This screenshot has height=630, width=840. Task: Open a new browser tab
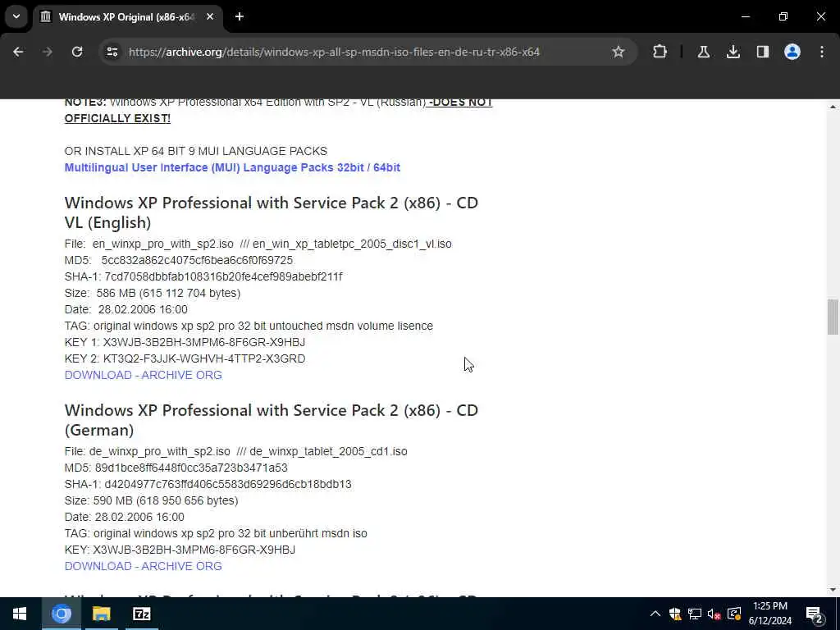pos(240,17)
